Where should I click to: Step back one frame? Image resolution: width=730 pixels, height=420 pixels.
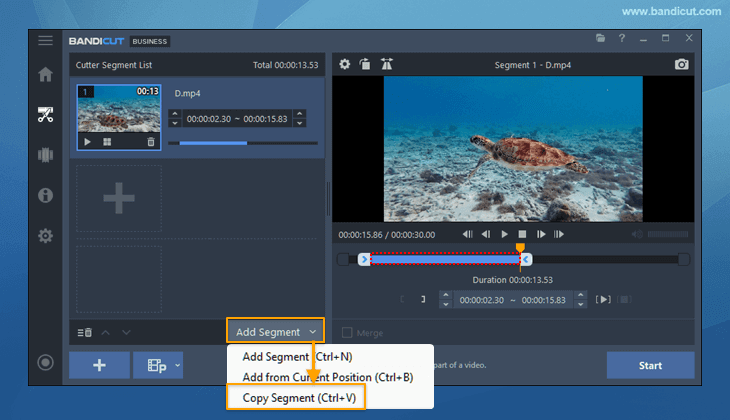(x=486, y=234)
